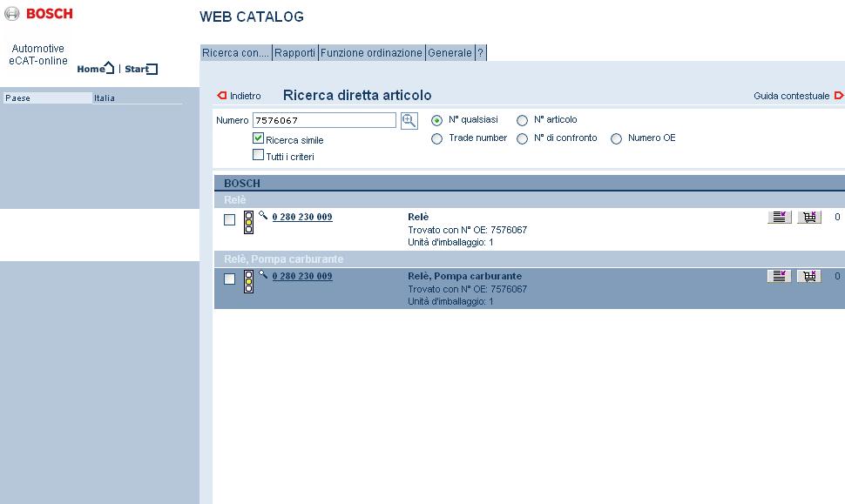Click the red Indietro back arrow
The height and width of the screenshot is (504, 845).
(x=221, y=95)
